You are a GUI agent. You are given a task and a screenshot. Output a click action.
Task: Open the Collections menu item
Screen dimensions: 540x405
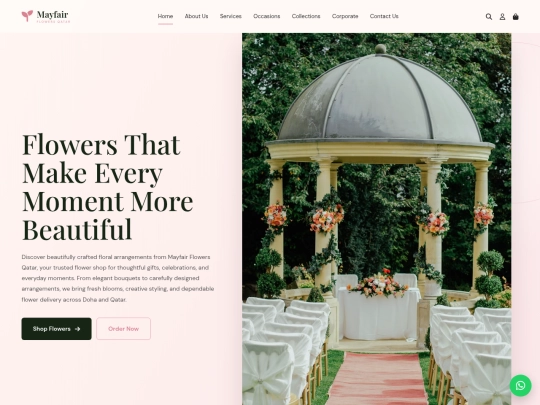click(306, 16)
